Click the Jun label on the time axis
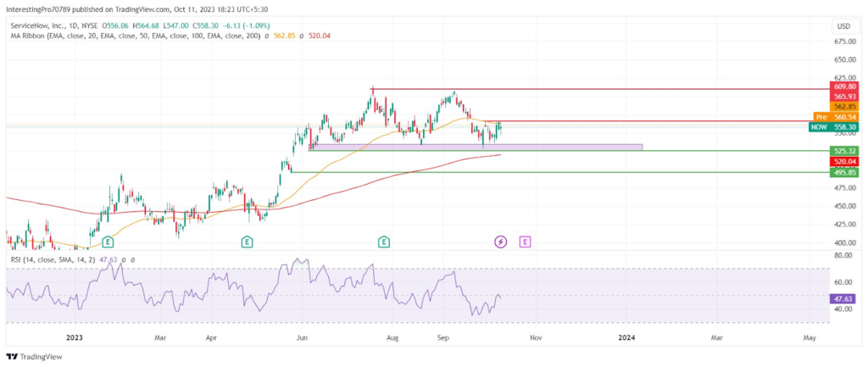Image resolution: width=868 pixels, height=367 pixels. (x=303, y=337)
